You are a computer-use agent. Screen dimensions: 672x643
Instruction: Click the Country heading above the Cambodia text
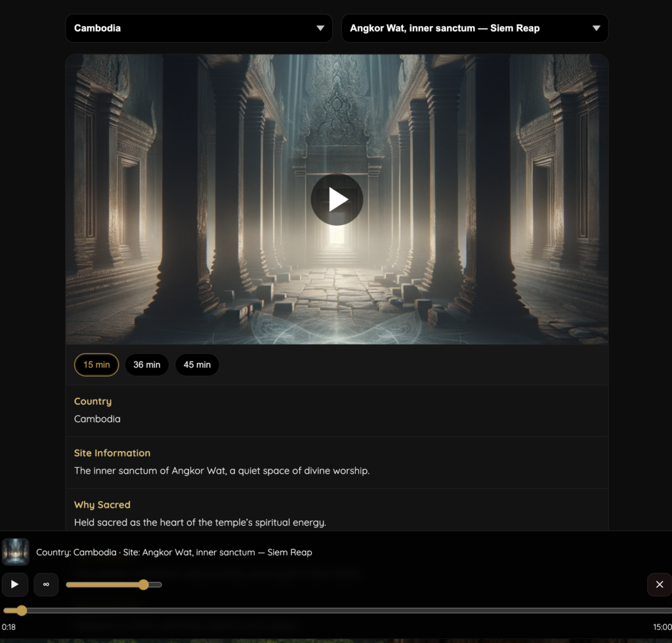point(93,402)
